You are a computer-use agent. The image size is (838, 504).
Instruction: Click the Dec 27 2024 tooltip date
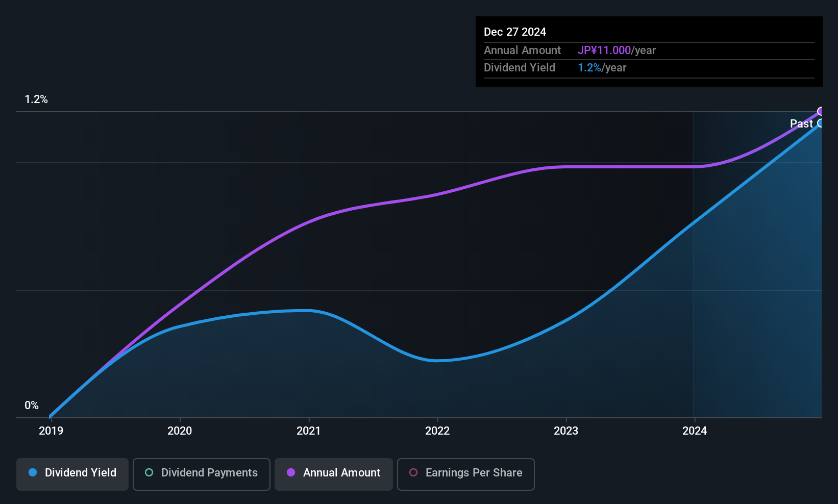[x=515, y=32]
